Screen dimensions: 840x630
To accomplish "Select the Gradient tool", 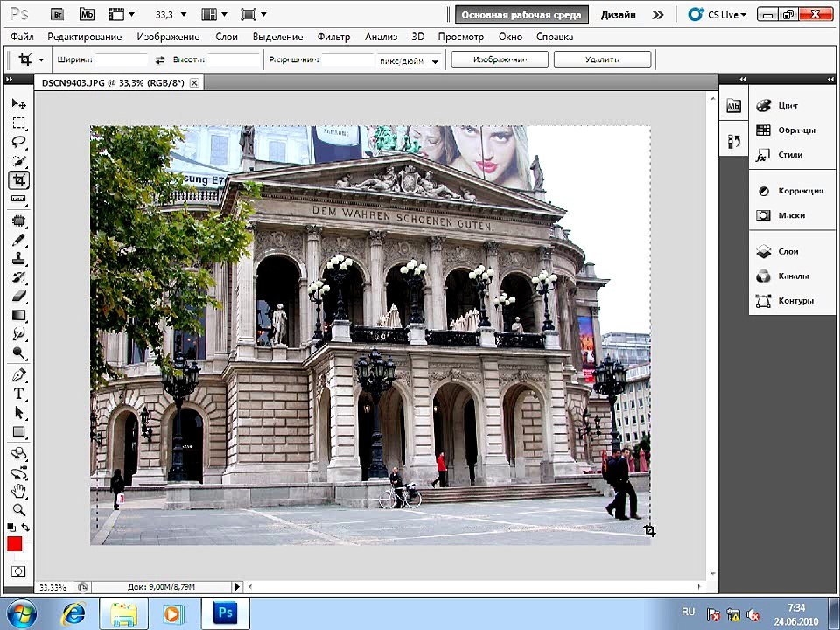I will (18, 315).
